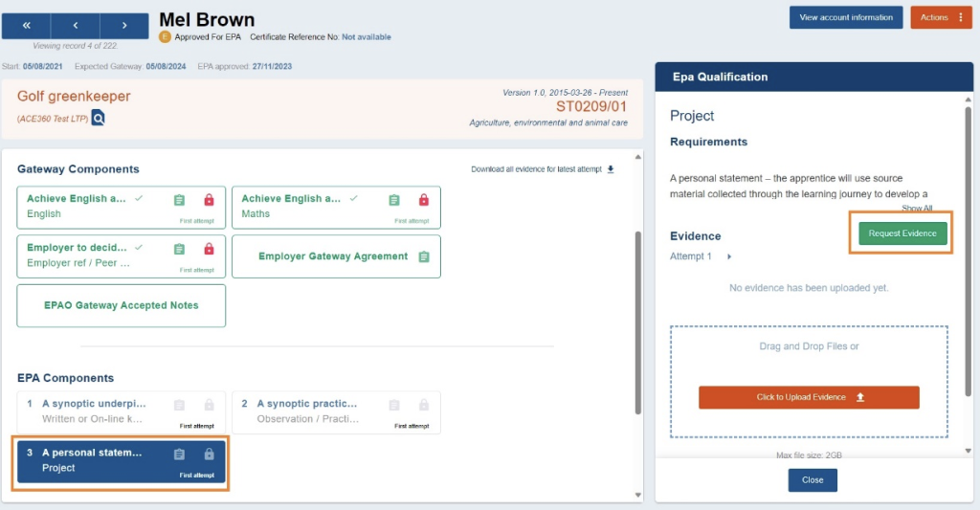
Task: Click the View account information button
Action: tap(845, 17)
